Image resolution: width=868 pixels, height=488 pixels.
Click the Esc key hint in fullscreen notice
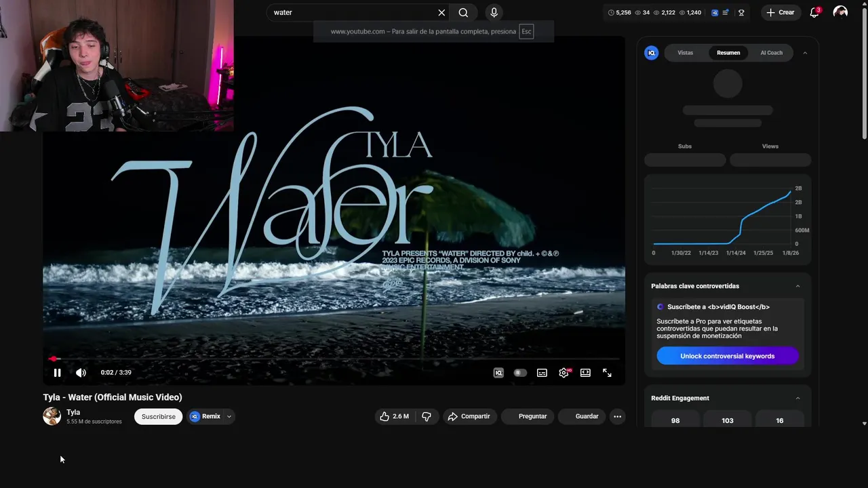coord(526,31)
